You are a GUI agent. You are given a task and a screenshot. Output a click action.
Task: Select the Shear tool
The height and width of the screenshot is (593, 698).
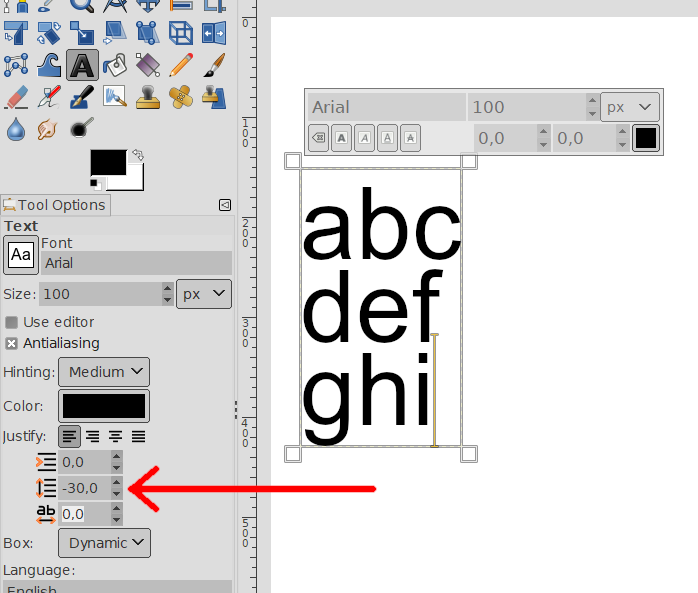pos(115,32)
